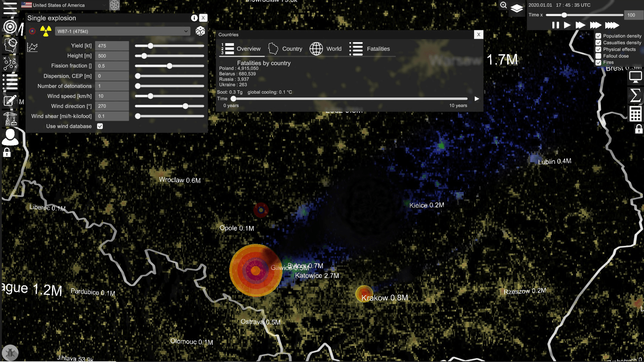644x362 pixels.
Task: Adjust the Fission fraction slider handle
Action: point(170,66)
